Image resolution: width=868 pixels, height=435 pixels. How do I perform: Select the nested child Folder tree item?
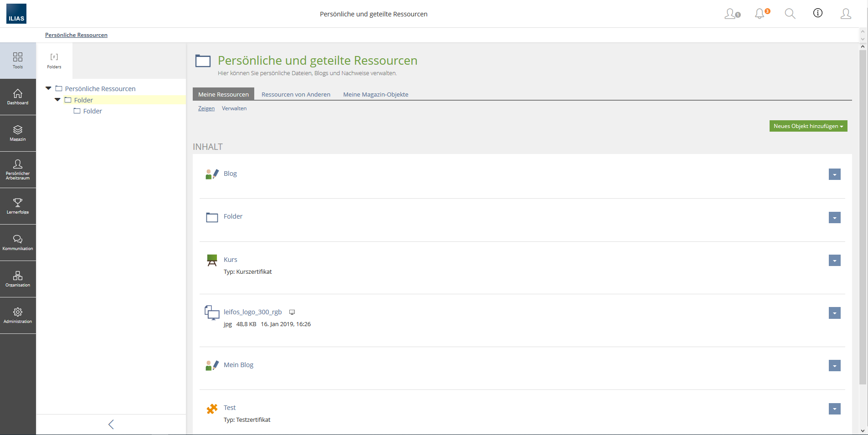pos(92,111)
